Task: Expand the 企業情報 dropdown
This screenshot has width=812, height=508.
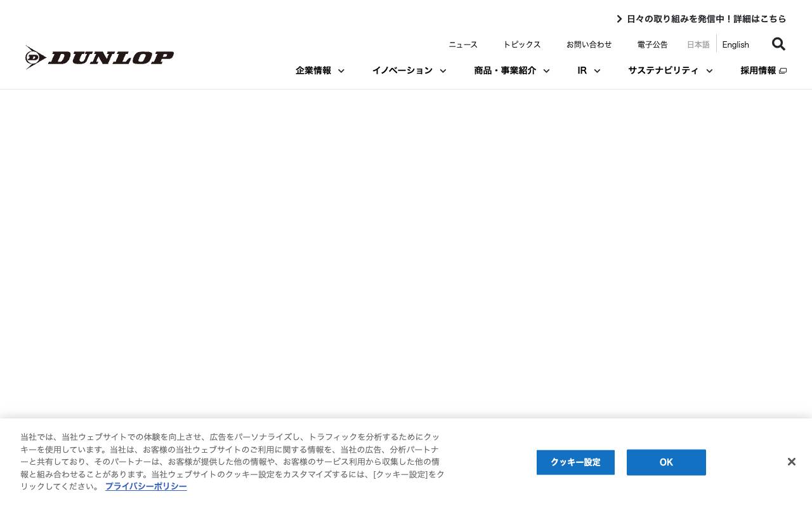Action: (319, 70)
